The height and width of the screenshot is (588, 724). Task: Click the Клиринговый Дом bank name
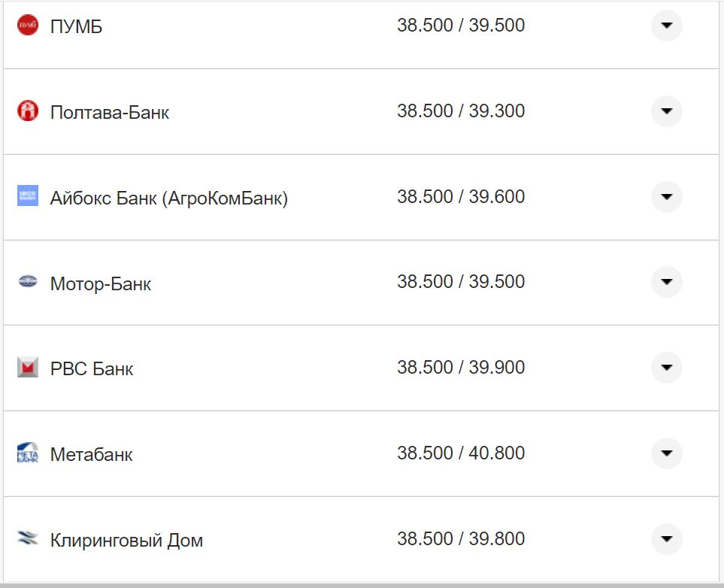click(126, 541)
